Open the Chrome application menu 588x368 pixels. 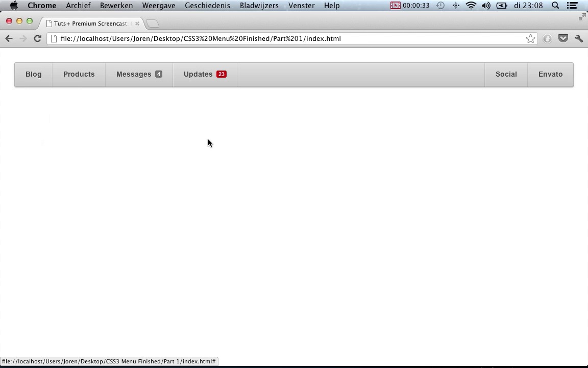point(42,5)
